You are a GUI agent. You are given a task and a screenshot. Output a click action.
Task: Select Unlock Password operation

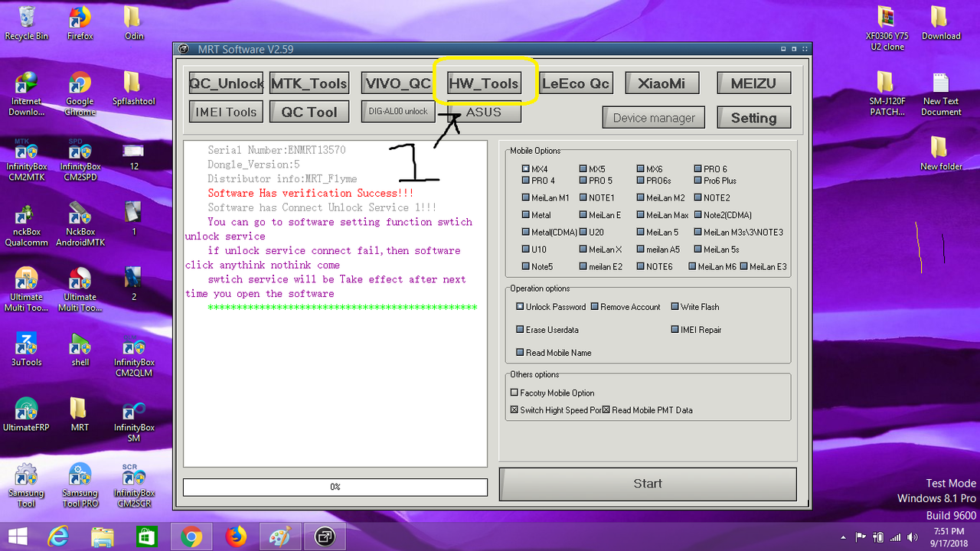[551, 307]
